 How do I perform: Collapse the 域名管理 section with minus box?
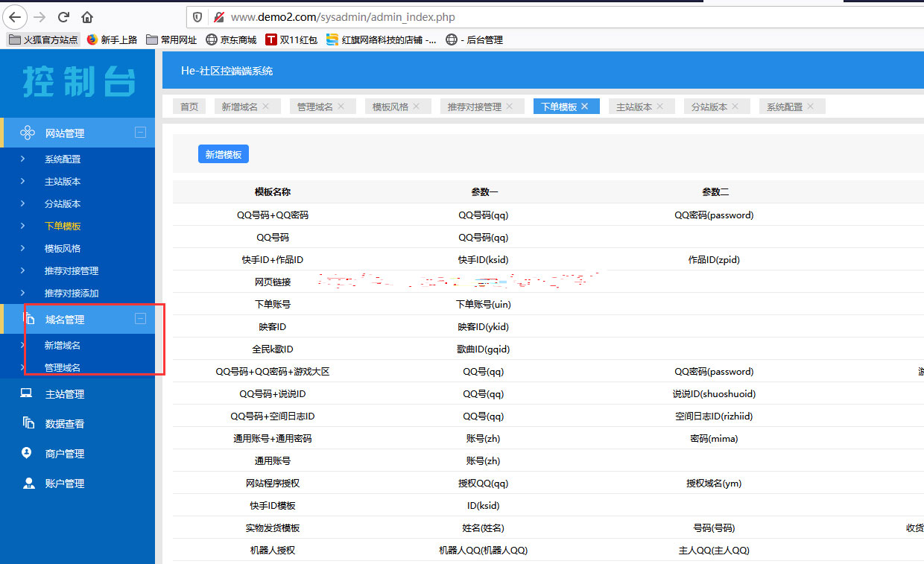[x=140, y=318]
